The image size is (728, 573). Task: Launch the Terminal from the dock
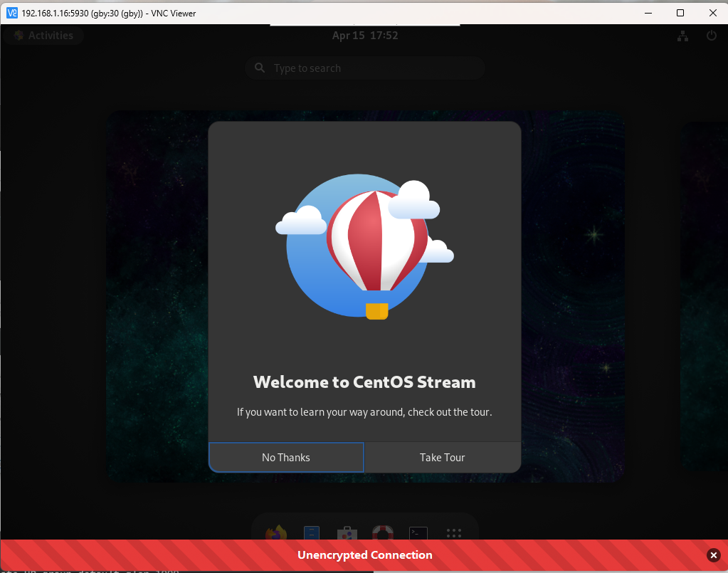click(418, 532)
